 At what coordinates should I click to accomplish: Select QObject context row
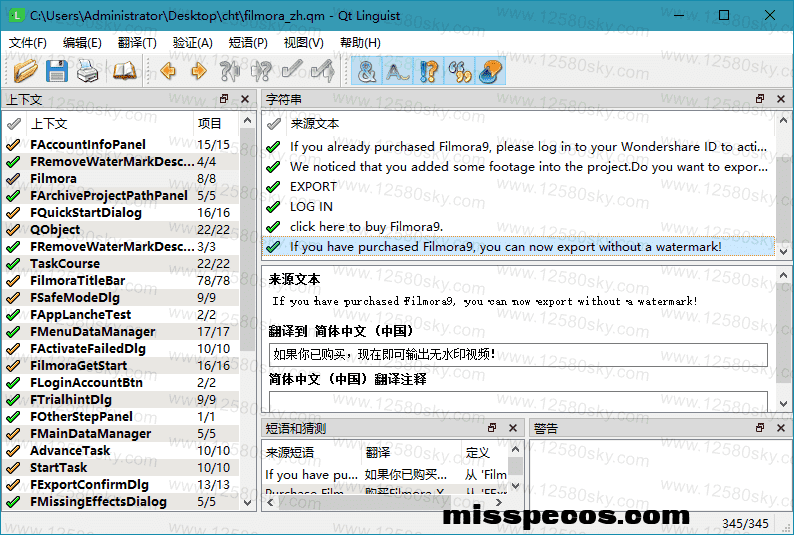(x=121, y=230)
